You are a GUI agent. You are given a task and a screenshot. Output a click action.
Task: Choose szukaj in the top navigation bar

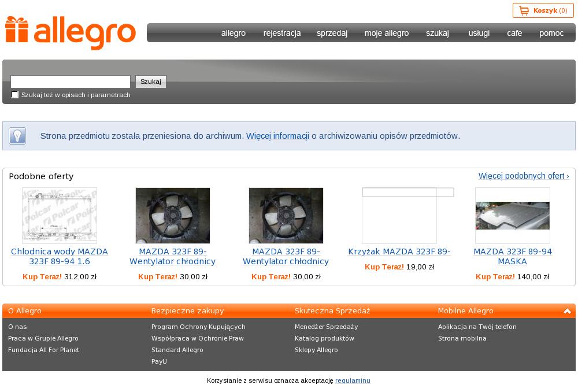tap(438, 33)
